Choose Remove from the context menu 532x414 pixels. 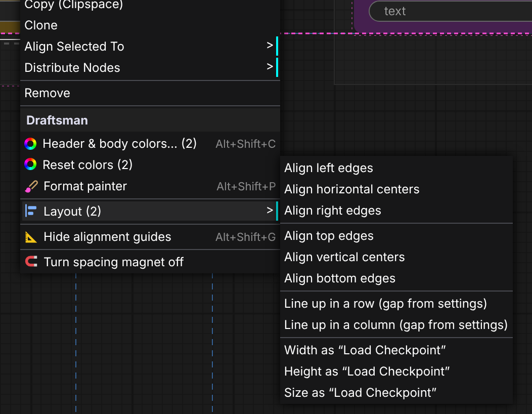[150, 93]
